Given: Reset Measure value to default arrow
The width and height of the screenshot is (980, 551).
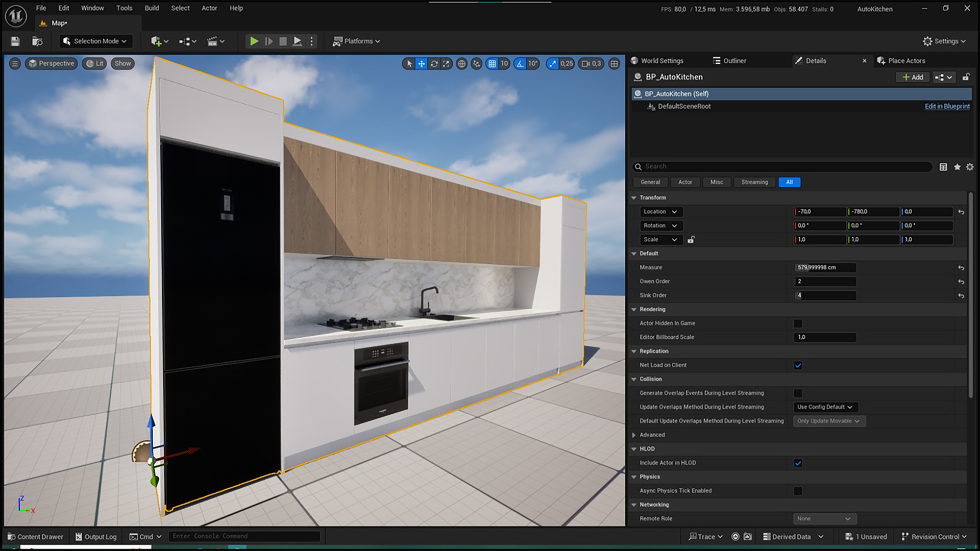Looking at the screenshot, I should [961, 268].
